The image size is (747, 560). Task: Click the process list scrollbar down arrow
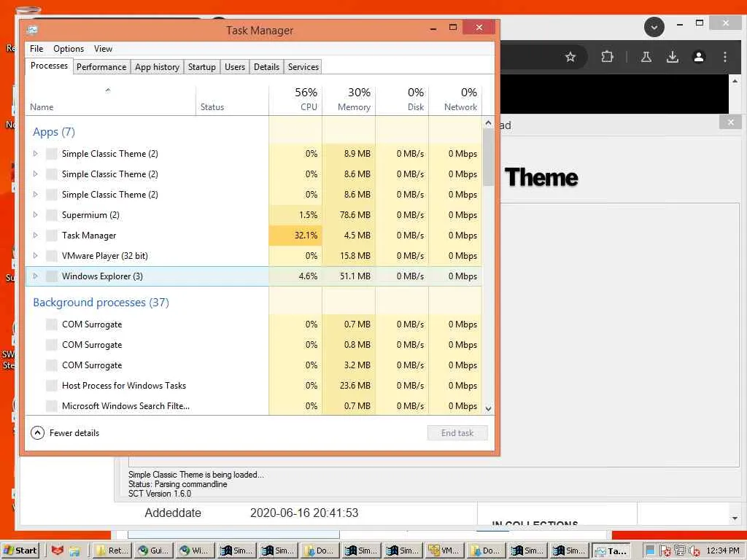488,408
